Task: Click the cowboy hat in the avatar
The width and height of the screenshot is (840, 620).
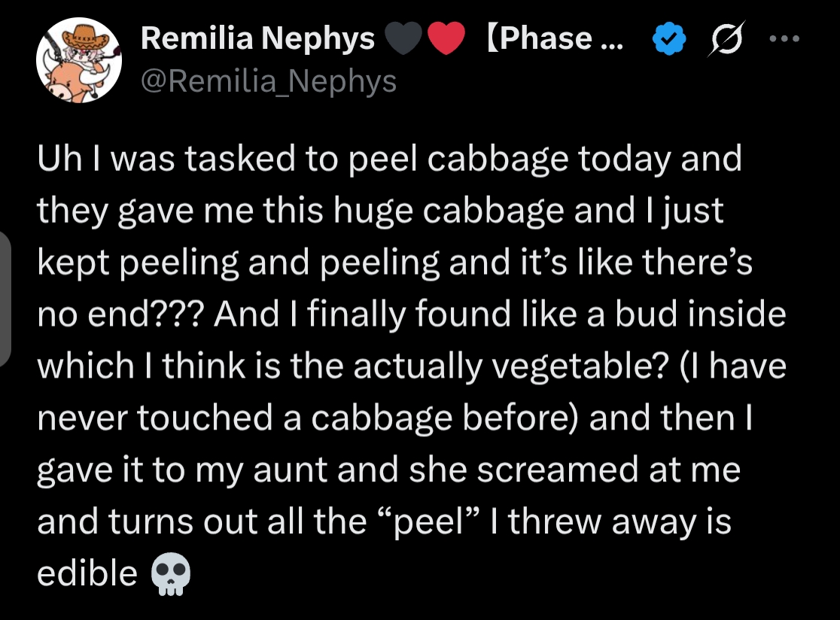Action: tap(84, 38)
